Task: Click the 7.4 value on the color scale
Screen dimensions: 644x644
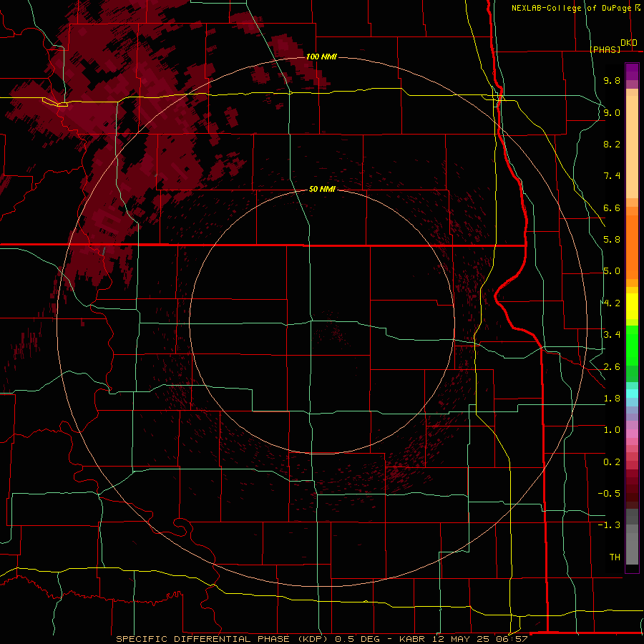Action: [612, 176]
